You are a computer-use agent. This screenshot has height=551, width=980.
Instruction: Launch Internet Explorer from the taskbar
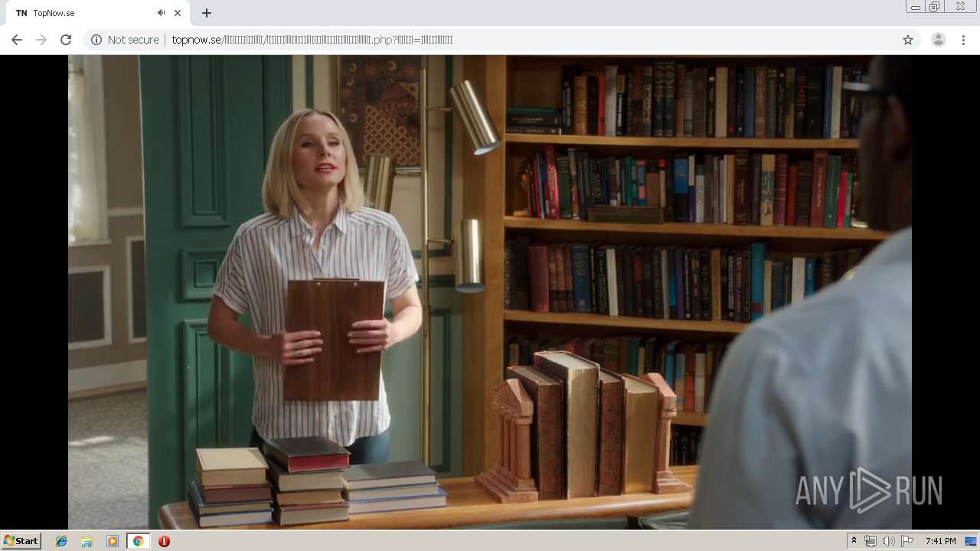pos(61,541)
